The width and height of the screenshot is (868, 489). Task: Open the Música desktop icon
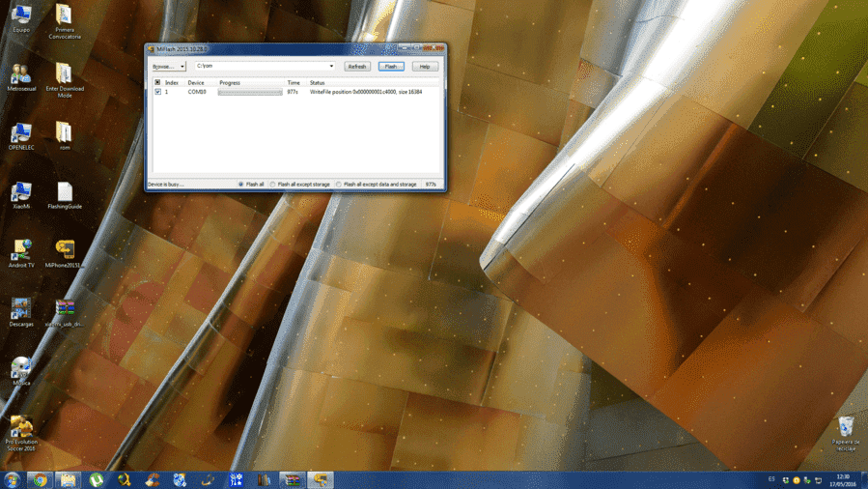(x=21, y=371)
